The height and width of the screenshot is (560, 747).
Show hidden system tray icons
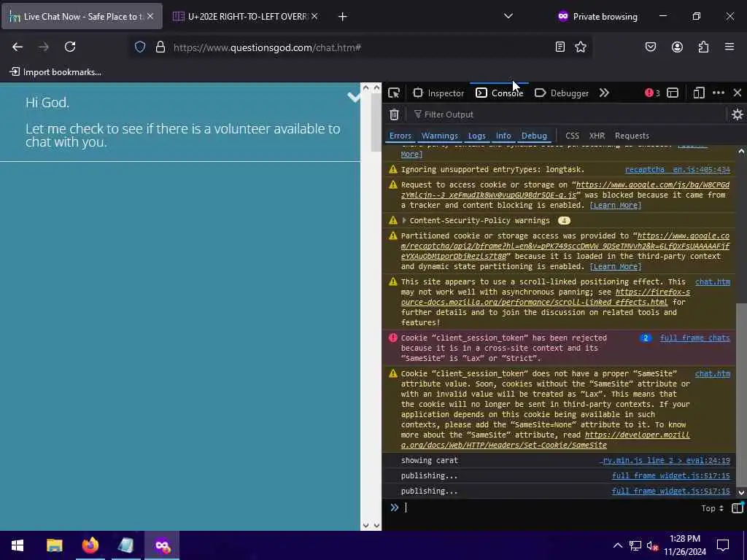click(617, 545)
